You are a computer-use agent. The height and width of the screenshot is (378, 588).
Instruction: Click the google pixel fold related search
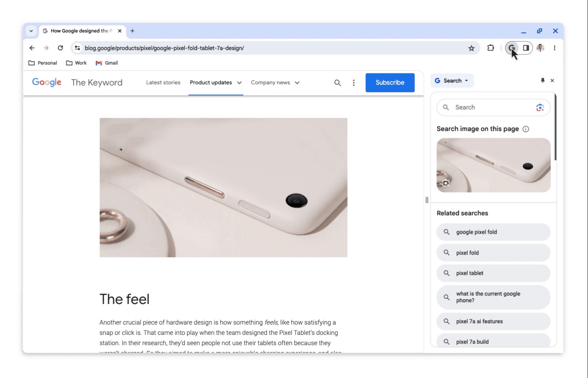(493, 232)
